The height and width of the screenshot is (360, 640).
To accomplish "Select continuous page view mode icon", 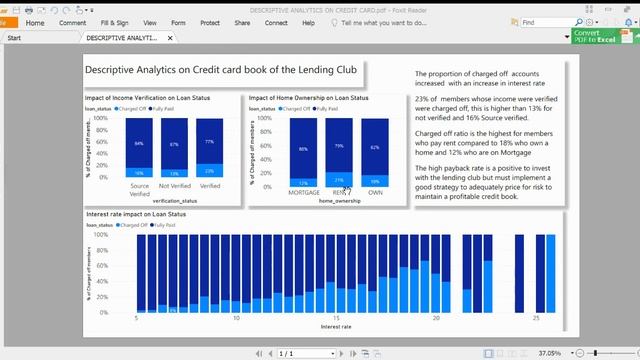I will (x=500, y=353).
